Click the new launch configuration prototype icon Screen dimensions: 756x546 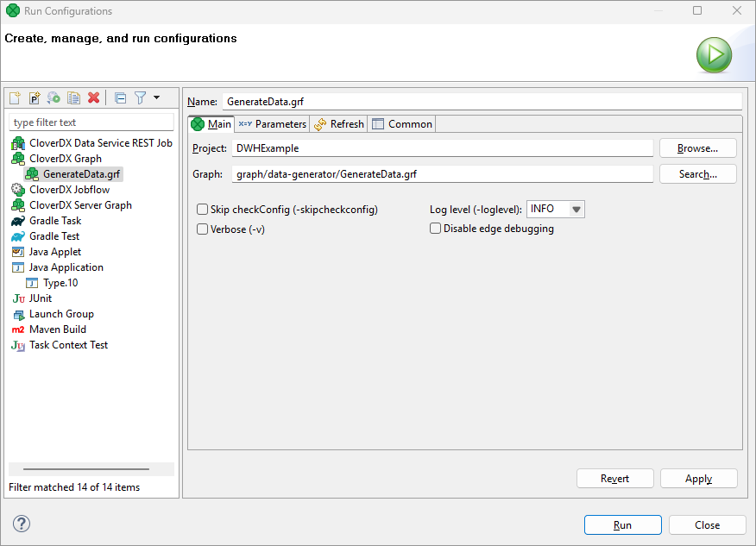[34, 97]
